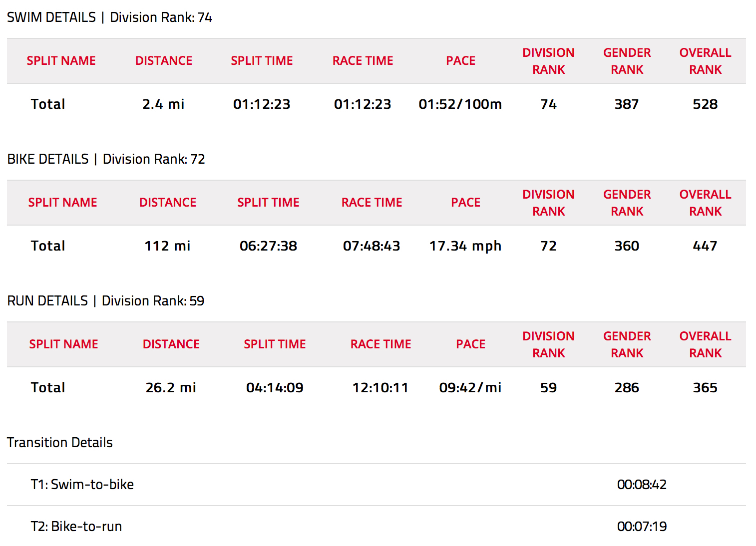Click bike gender rank 360
The image size is (756, 546).
pos(627,246)
